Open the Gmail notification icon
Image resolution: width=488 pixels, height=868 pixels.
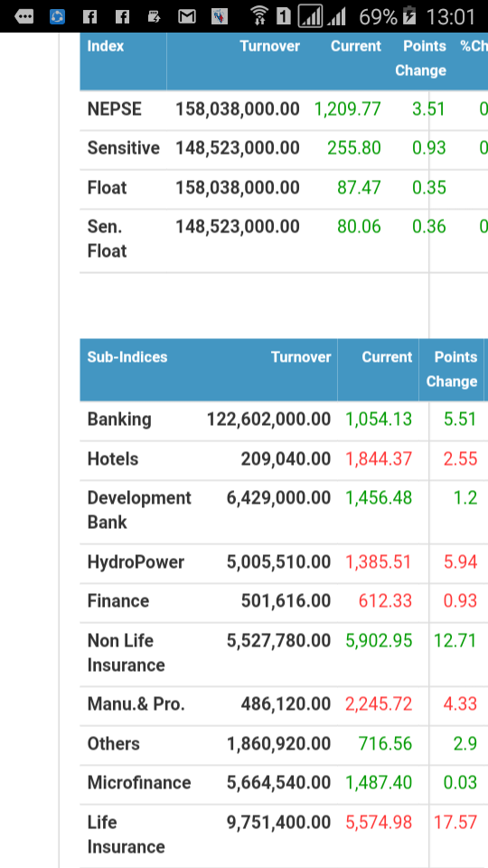pyautogui.click(x=187, y=17)
